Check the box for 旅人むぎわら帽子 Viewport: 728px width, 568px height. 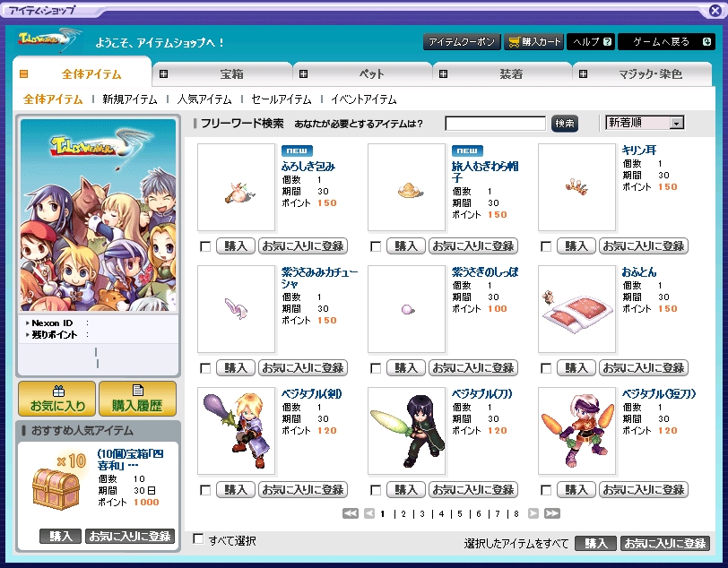point(376,246)
